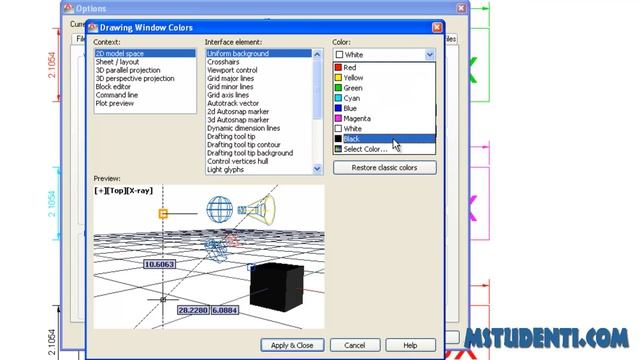The width and height of the screenshot is (640, 360).
Task: Select Block editor context
Action: pos(145,87)
